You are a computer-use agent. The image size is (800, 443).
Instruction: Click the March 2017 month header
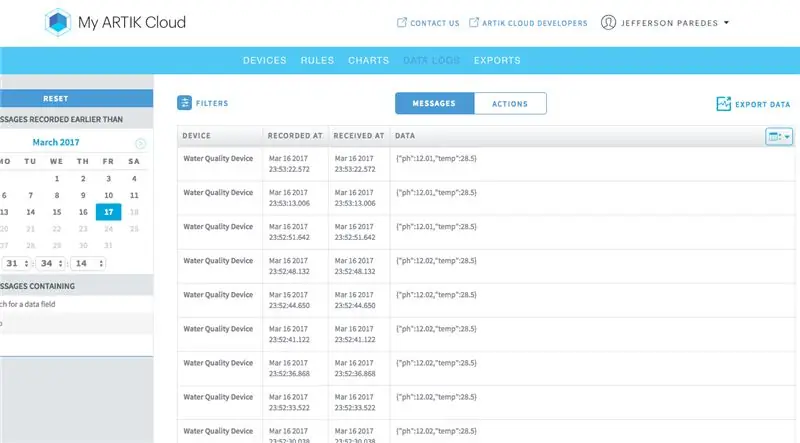point(56,142)
